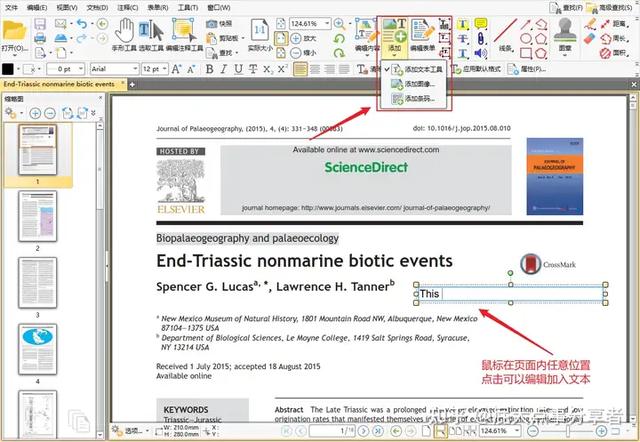Click the 查找(F) button at top right
This screenshot has width=640, height=442.
566,7
